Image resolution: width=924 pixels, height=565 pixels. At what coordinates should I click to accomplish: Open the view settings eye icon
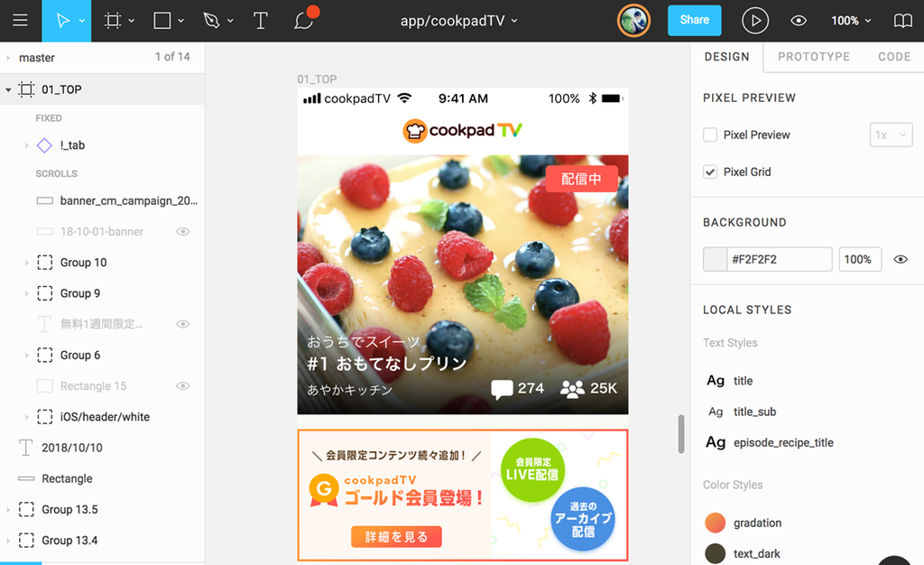click(799, 21)
